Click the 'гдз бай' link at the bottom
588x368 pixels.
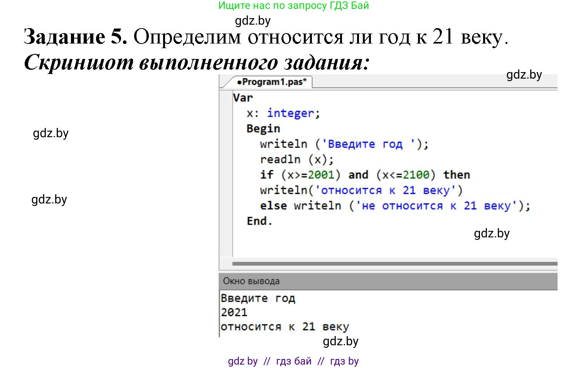pos(294,361)
